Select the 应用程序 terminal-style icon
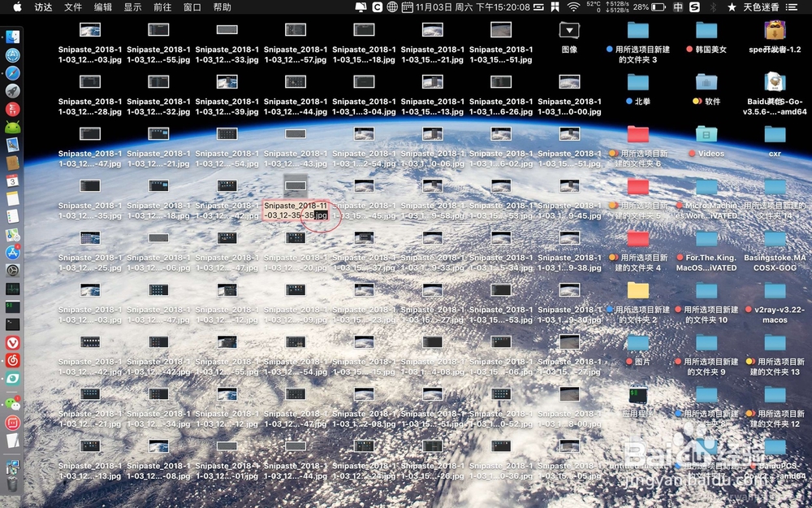812x508 pixels. tap(638, 395)
